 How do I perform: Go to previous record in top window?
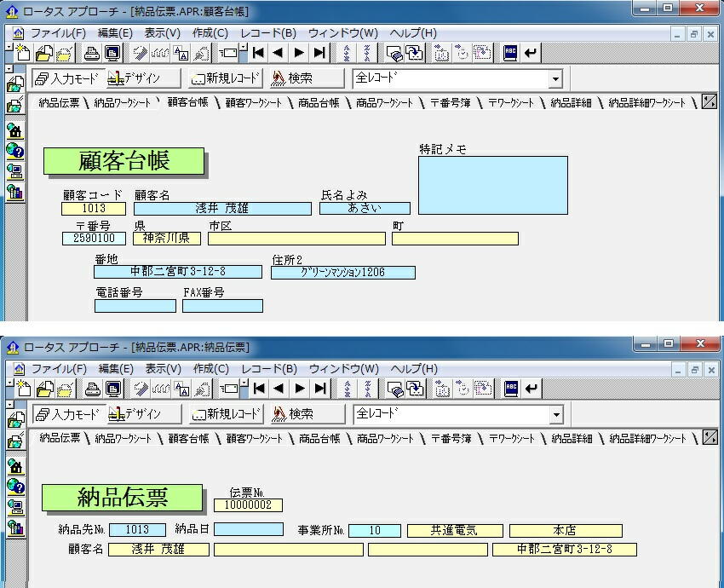pyautogui.click(x=278, y=53)
